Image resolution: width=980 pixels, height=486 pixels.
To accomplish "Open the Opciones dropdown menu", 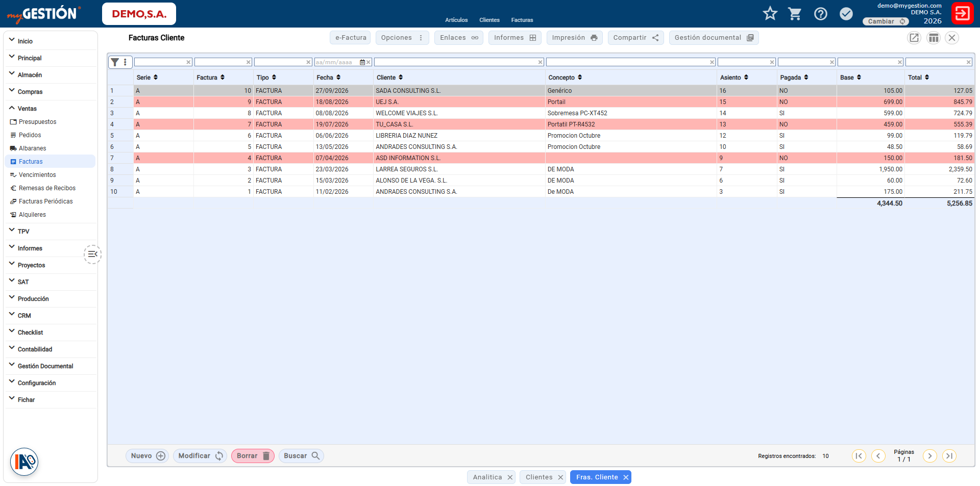I will (402, 38).
